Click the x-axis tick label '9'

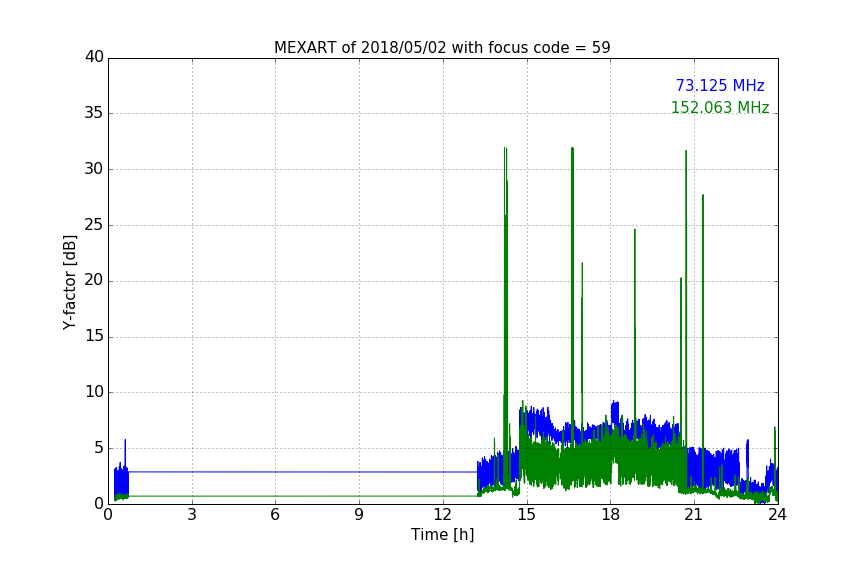[359, 515]
